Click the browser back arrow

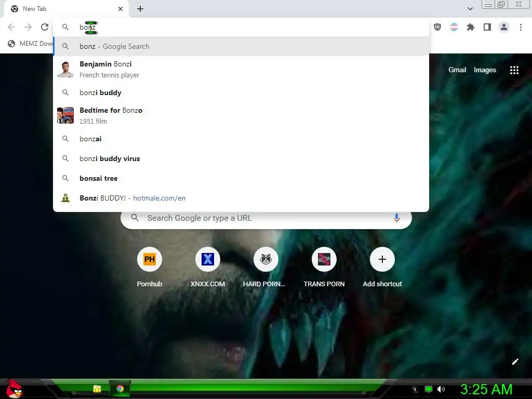(x=11, y=27)
